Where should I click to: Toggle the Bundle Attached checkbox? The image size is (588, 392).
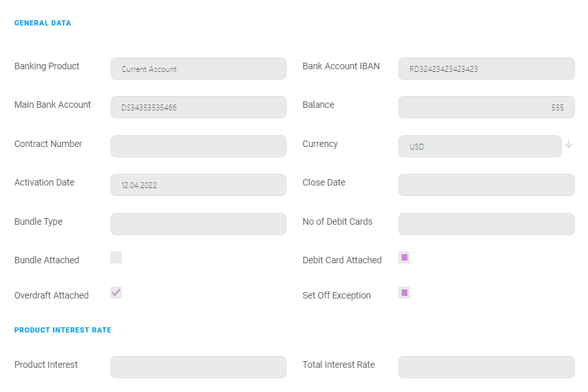pos(116,257)
